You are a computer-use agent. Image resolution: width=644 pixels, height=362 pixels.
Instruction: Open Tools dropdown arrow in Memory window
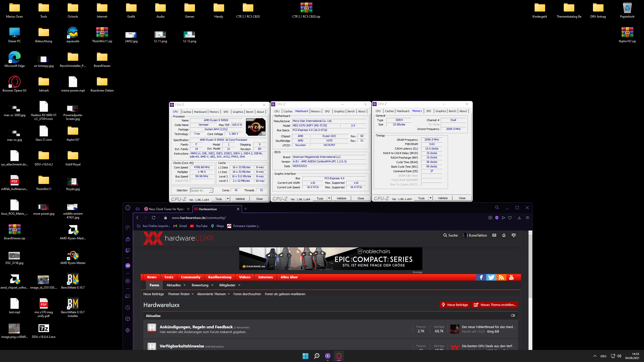[431, 198]
